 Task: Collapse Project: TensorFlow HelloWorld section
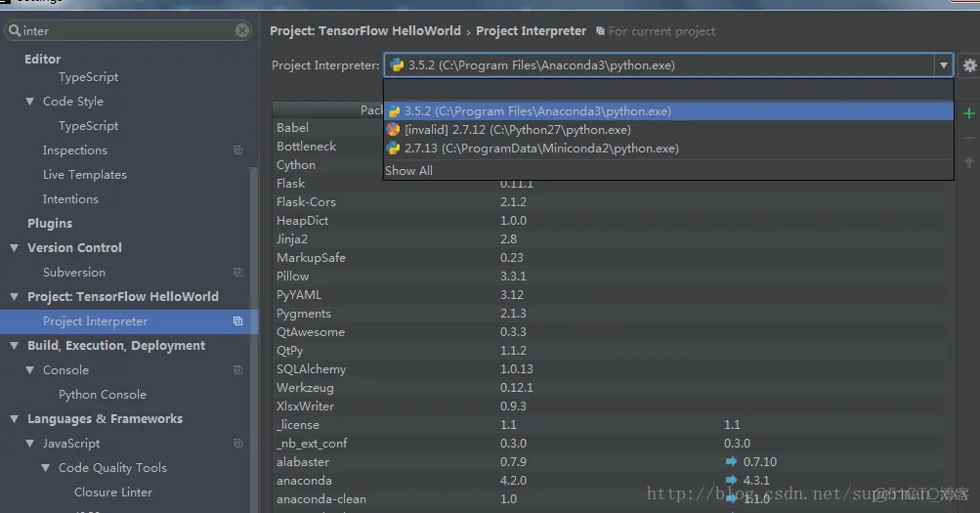[x=15, y=297]
